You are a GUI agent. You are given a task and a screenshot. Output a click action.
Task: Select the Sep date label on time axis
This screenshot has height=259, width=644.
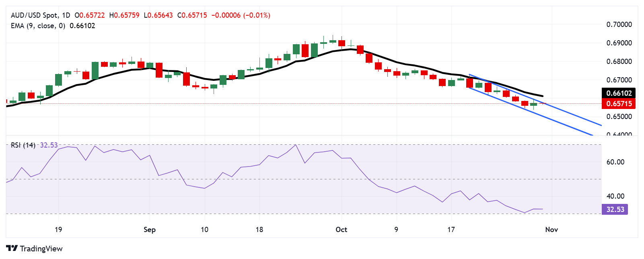coord(149,230)
